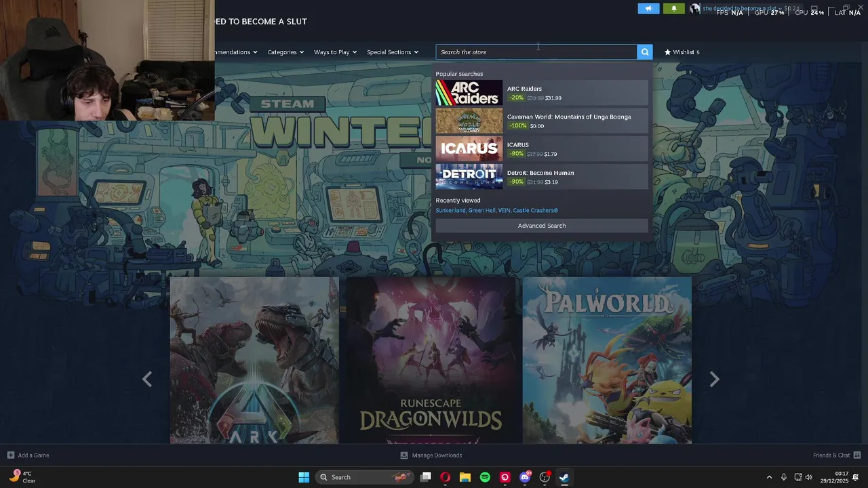Click the profile avatar image
868x488 pixels.
(695, 9)
